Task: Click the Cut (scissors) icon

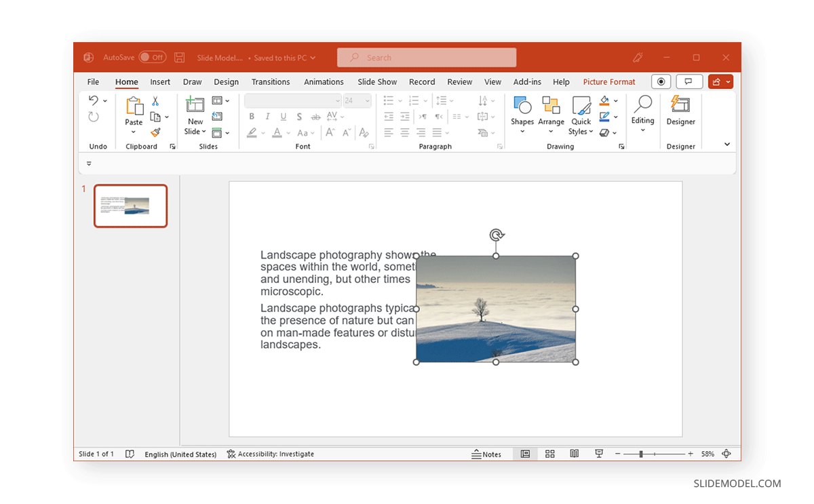Action: [x=155, y=100]
